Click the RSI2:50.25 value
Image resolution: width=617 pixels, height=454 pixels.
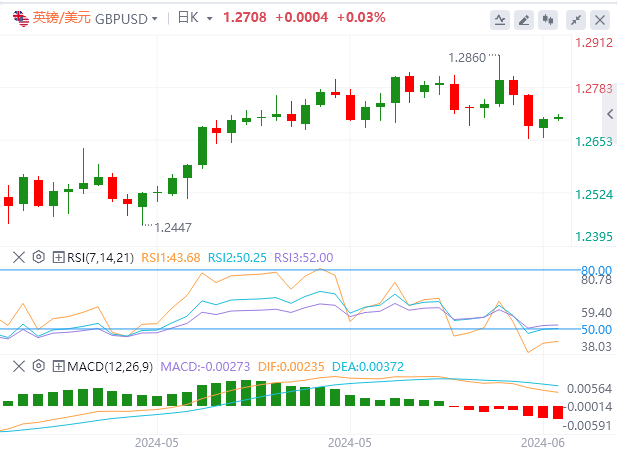click(237, 258)
